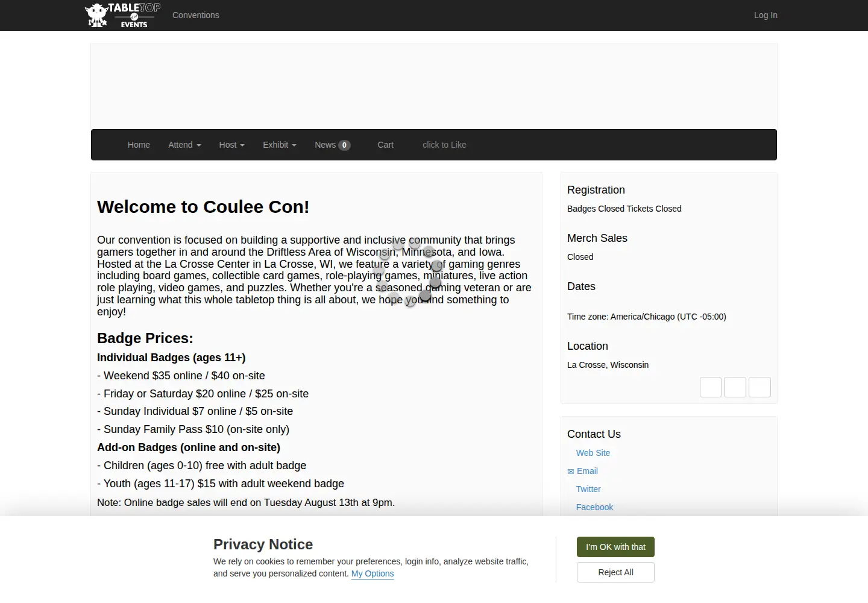Open the My Options privacy link
Screen dimensions: 868x603
point(373,573)
